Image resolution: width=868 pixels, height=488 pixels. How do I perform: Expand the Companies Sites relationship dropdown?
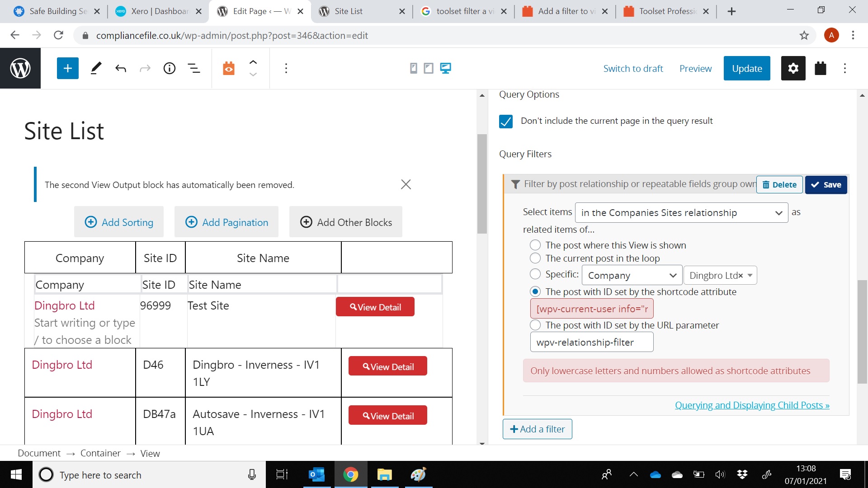tap(681, 212)
